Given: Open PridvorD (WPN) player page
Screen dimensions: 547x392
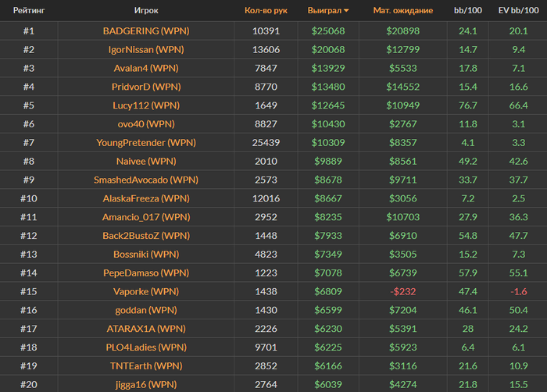Looking at the screenshot, I should tap(146, 87).
